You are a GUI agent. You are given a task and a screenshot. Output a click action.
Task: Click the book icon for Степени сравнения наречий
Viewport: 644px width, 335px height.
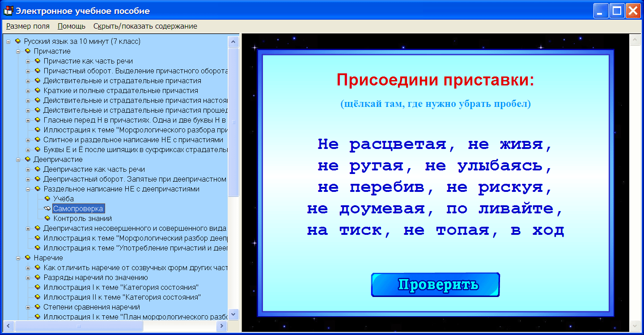(x=38, y=307)
